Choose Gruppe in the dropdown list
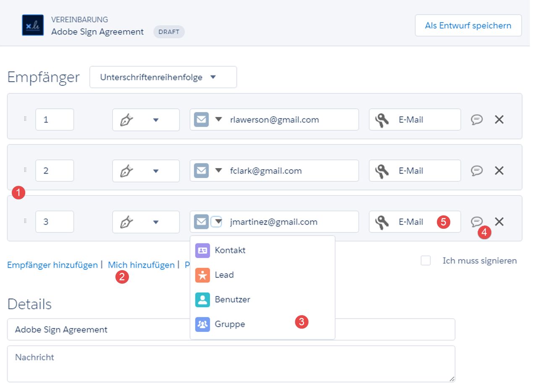535x392 pixels. click(229, 324)
